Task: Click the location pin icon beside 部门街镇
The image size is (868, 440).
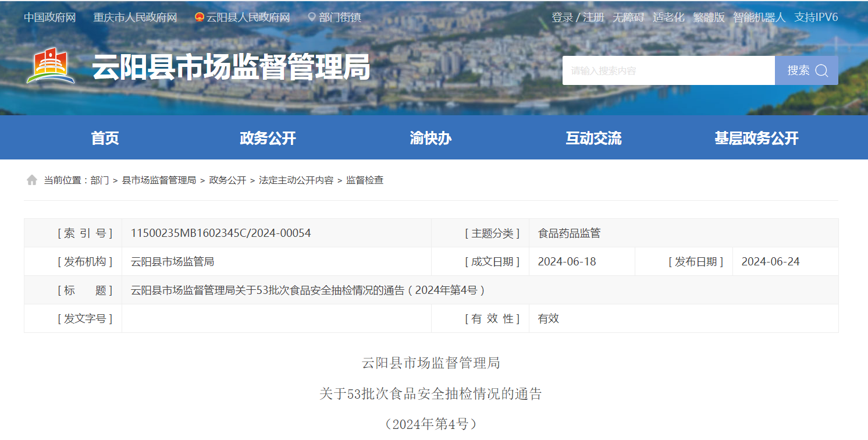Action: click(x=312, y=17)
